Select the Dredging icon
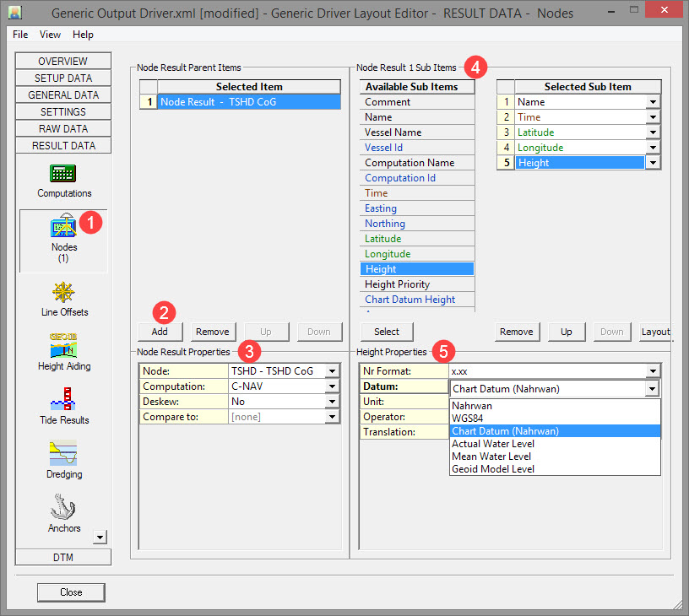 (x=64, y=454)
